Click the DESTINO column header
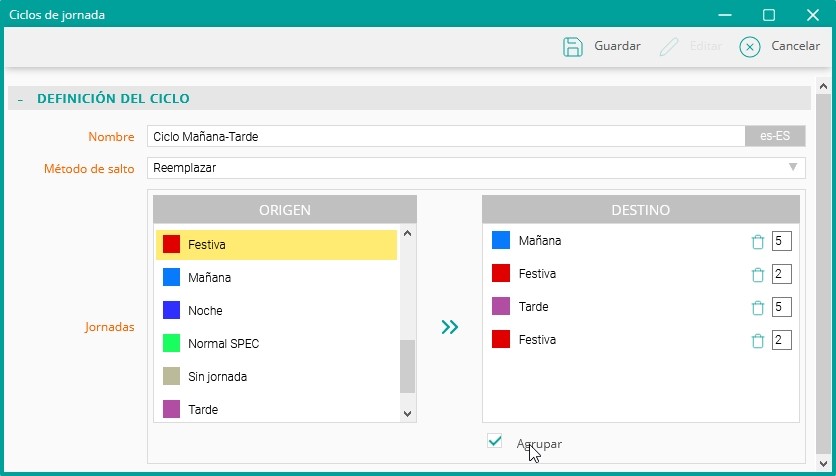This screenshot has height=476, width=836. pyautogui.click(x=640, y=209)
